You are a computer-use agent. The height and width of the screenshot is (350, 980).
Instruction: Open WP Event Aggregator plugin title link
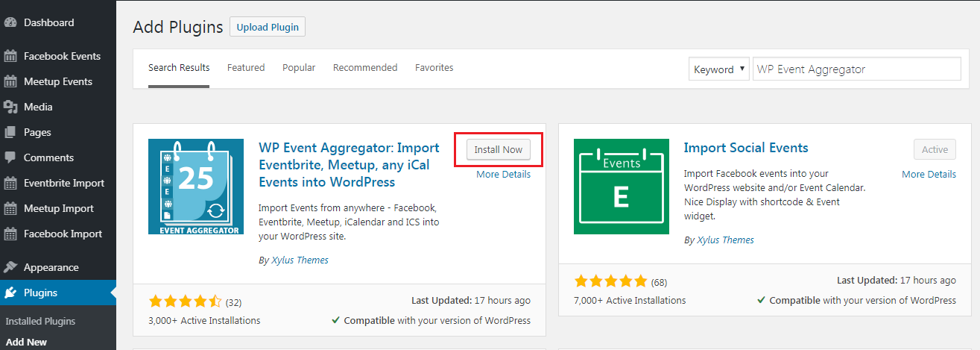(x=350, y=165)
